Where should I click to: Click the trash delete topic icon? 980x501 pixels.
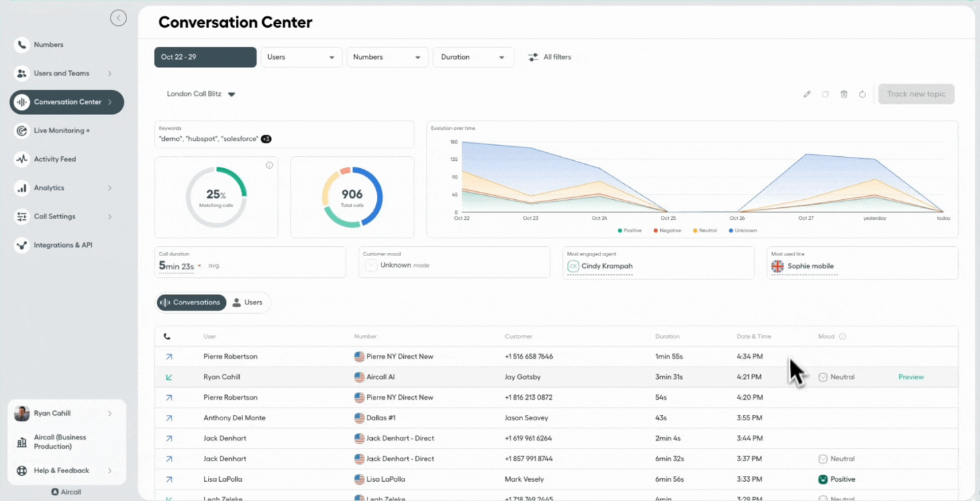click(844, 94)
